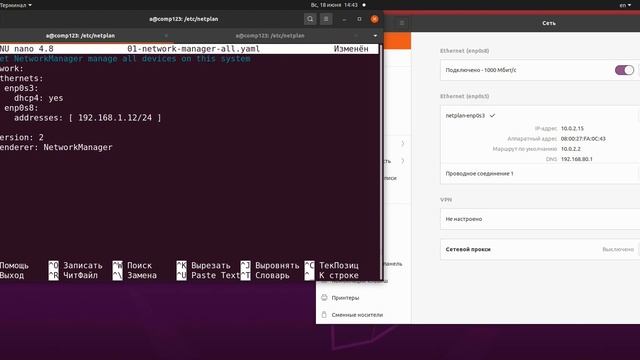Open the Терминал application menu

click(x=16, y=5)
